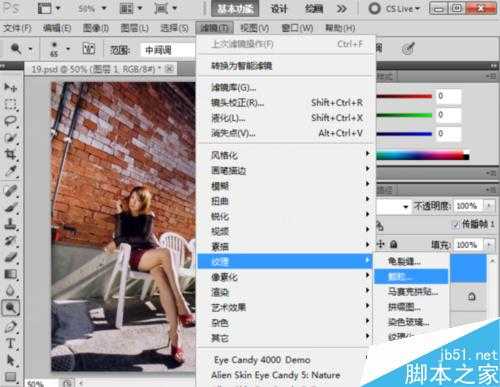
Task: Select the Pen tool
Action: pyautogui.click(x=11, y=327)
